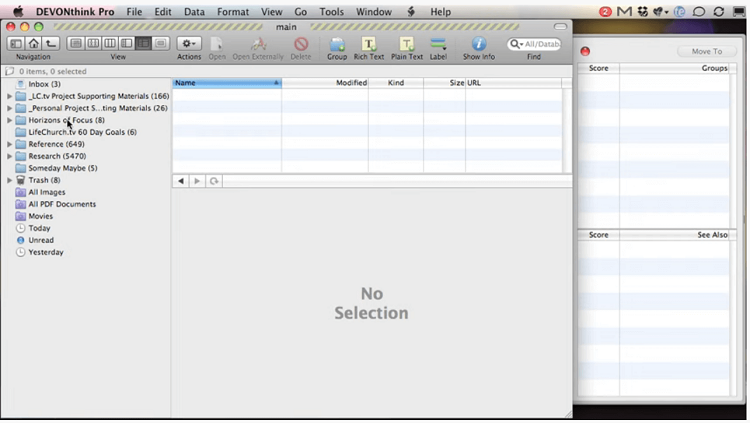The height and width of the screenshot is (423, 750).
Task: Click Move To in side panel
Action: 706,51
